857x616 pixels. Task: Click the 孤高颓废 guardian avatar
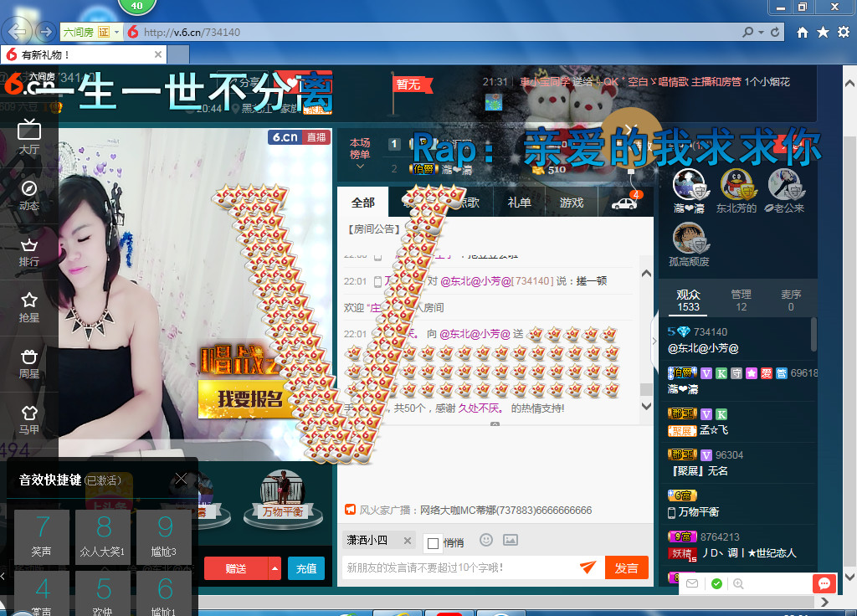[x=690, y=239]
